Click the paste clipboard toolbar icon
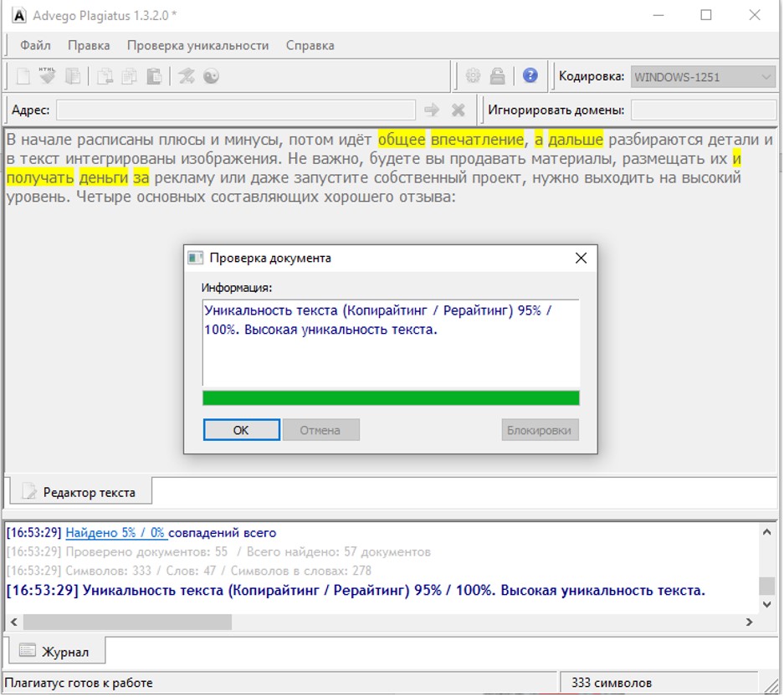The height and width of the screenshot is (697, 784). pos(153,76)
